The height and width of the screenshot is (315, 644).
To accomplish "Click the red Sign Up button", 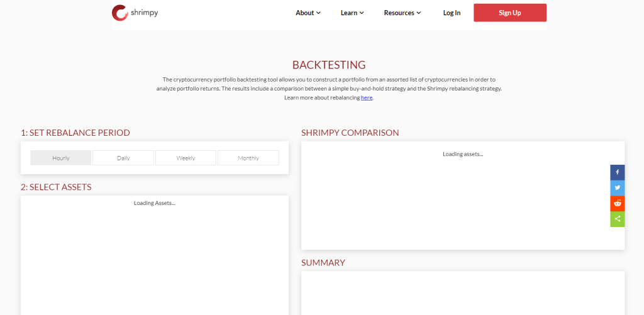I will [510, 13].
